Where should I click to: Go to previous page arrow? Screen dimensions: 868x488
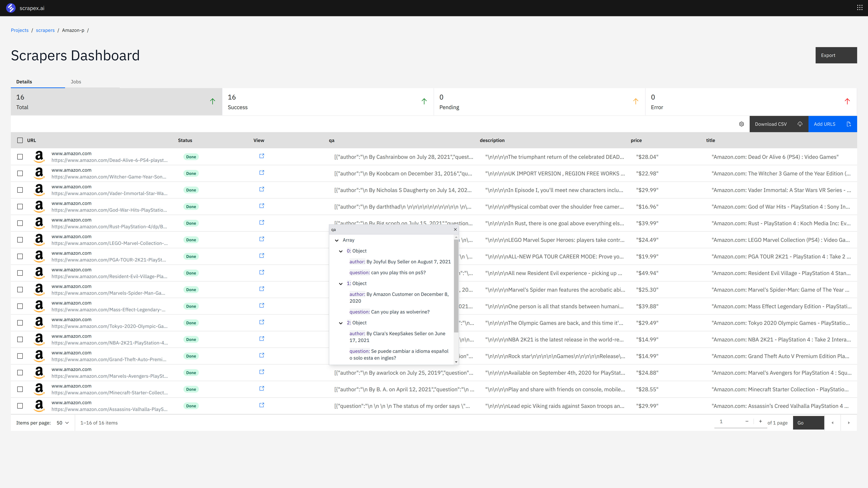832,423
